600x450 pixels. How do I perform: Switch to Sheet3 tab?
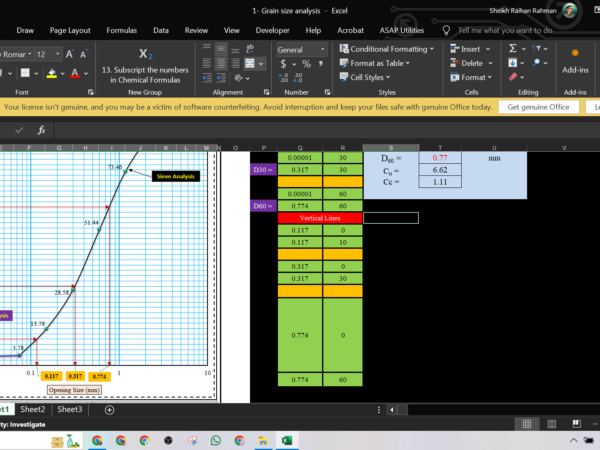coord(70,409)
